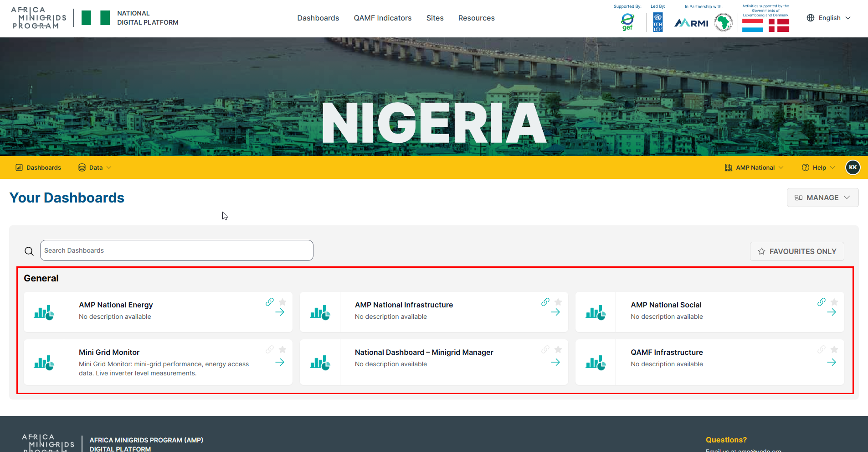Open National Dashboard – Minigrid Manager via arrow
This screenshot has width=868, height=452.
click(555, 362)
